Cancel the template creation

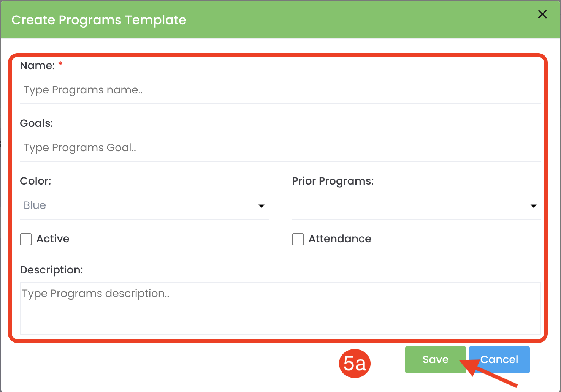coord(499,360)
